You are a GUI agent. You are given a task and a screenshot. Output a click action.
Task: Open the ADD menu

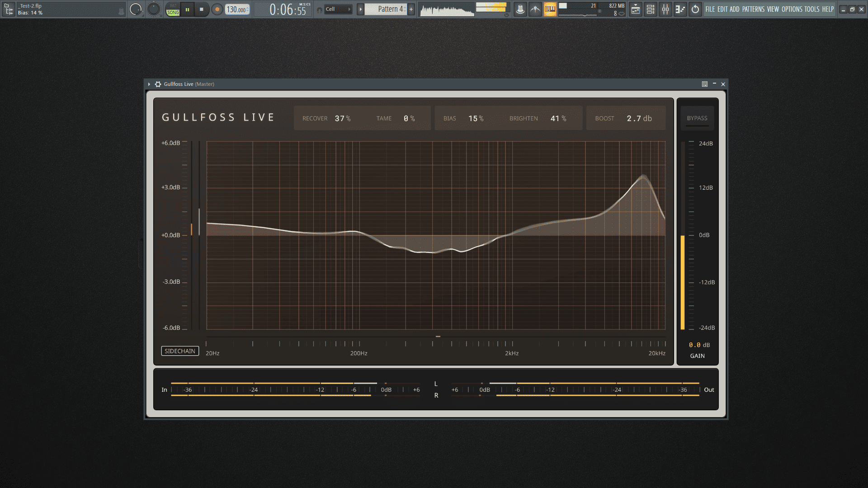[735, 9]
